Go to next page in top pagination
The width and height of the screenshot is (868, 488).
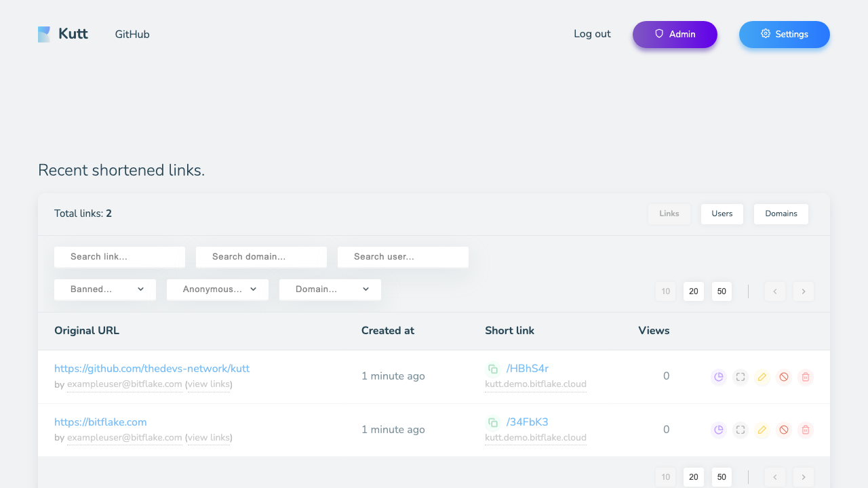[x=804, y=291]
